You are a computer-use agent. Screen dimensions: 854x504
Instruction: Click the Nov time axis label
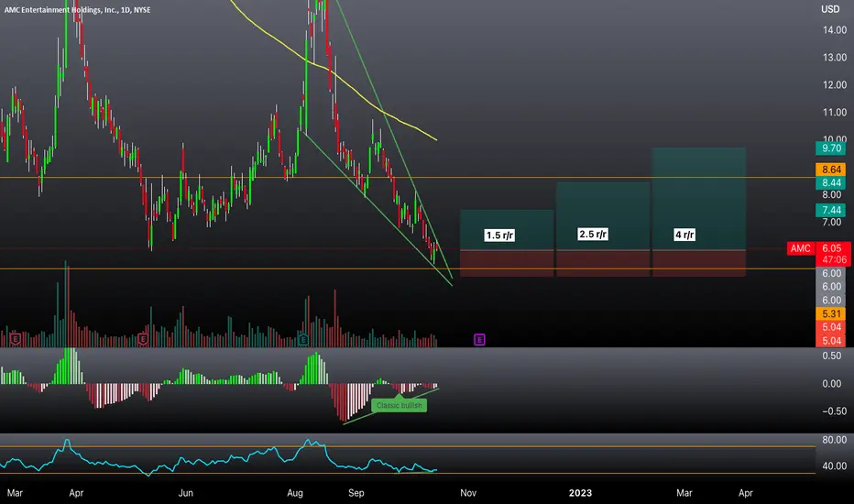coord(468,493)
